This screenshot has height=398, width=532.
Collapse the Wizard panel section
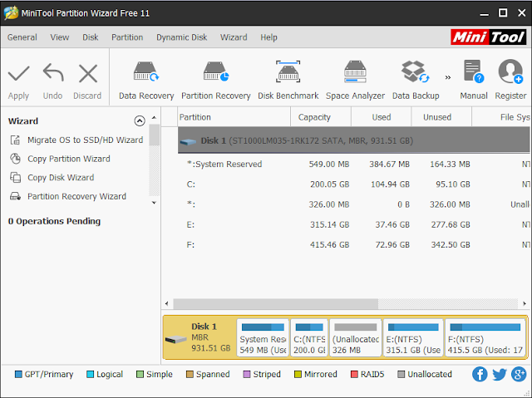(x=140, y=121)
